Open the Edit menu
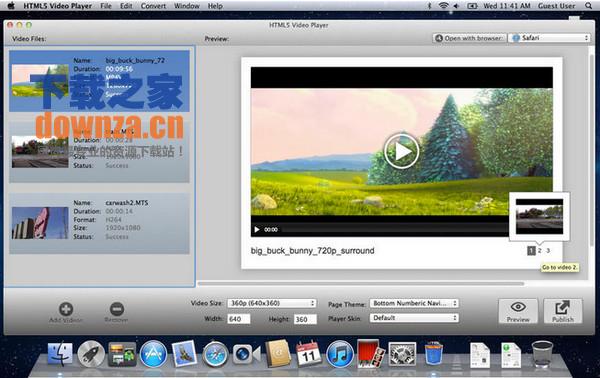The height and width of the screenshot is (378, 600). [x=126, y=6]
